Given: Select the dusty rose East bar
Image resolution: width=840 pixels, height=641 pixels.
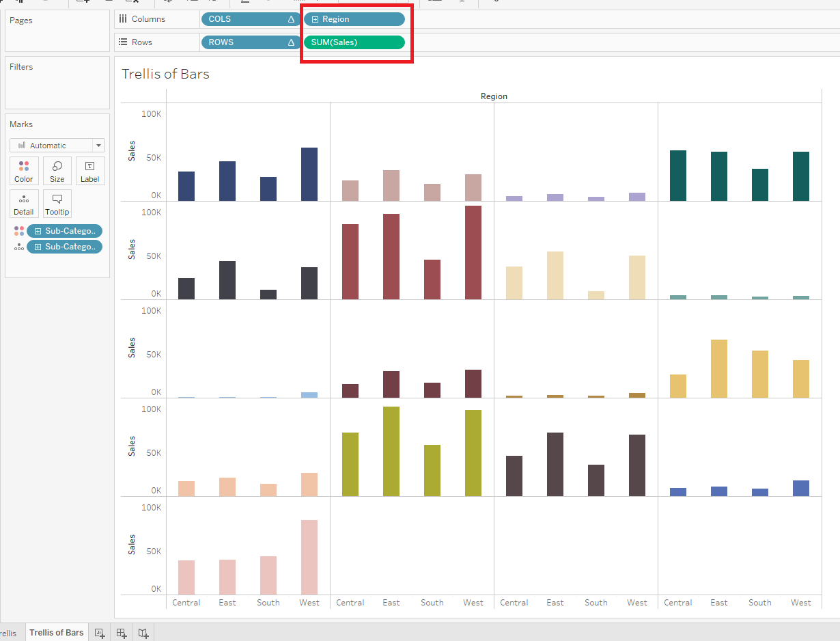Looking at the screenshot, I should (x=391, y=185).
